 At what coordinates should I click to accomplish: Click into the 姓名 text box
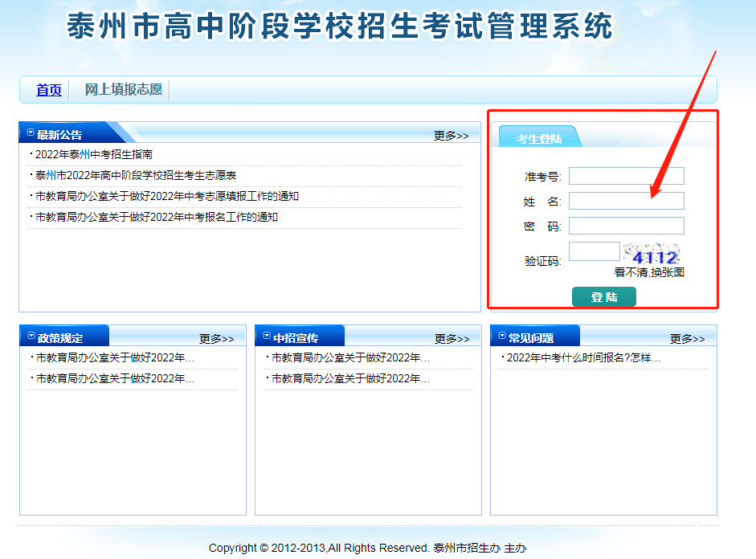pos(626,201)
